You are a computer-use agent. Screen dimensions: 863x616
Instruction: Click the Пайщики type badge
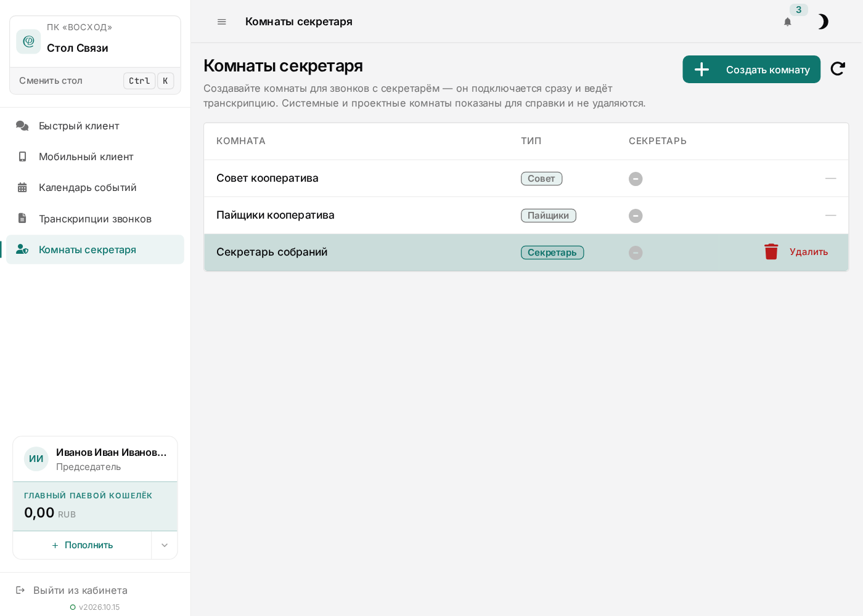pos(548,216)
